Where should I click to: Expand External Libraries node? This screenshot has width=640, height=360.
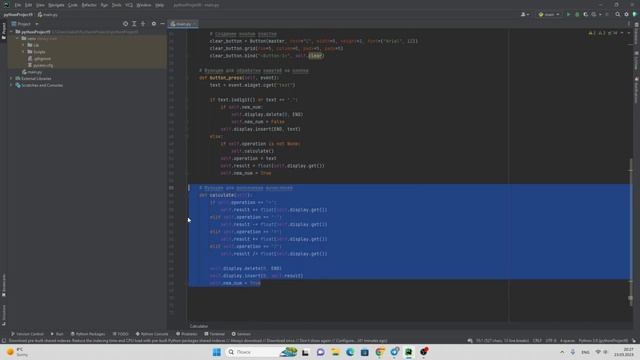[x=11, y=78]
